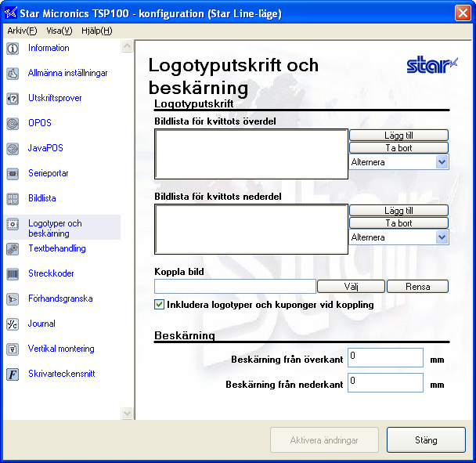Open the Textbehandling text link

[57, 248]
